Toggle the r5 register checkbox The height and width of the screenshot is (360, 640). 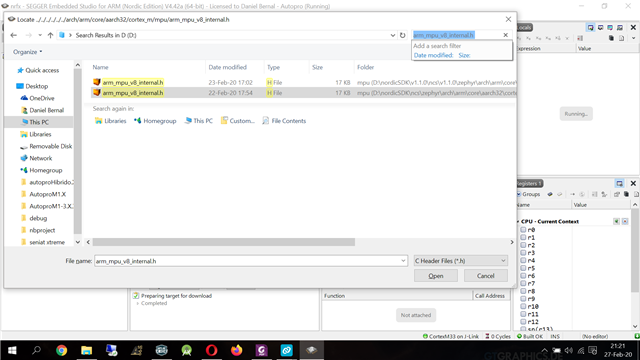523,268
